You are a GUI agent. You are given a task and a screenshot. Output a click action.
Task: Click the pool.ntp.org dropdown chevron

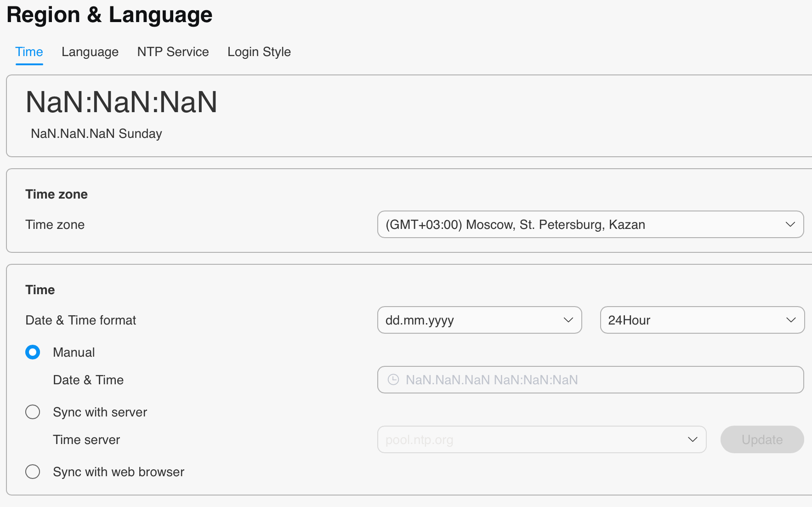pyautogui.click(x=693, y=440)
